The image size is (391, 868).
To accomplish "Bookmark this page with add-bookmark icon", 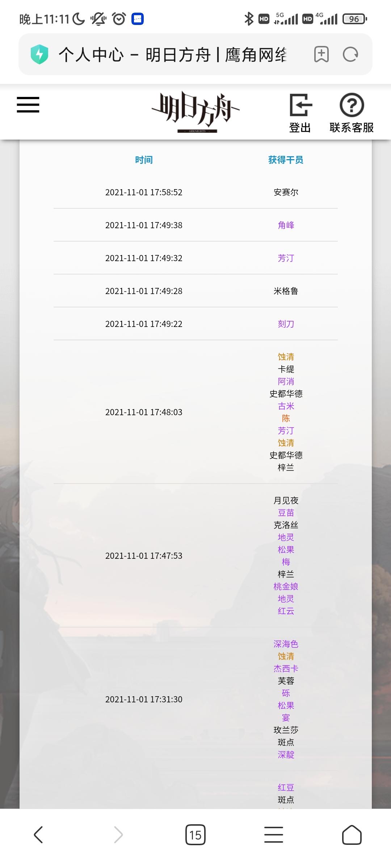I will pyautogui.click(x=321, y=54).
